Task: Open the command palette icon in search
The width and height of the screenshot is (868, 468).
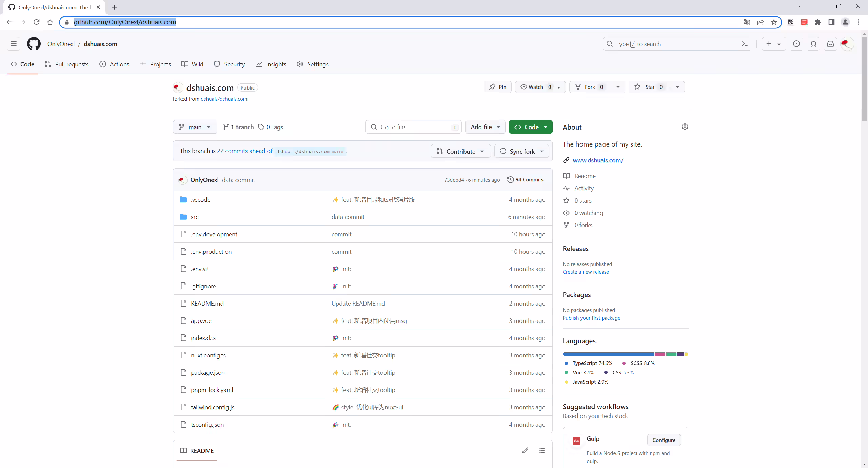Action: (x=745, y=44)
